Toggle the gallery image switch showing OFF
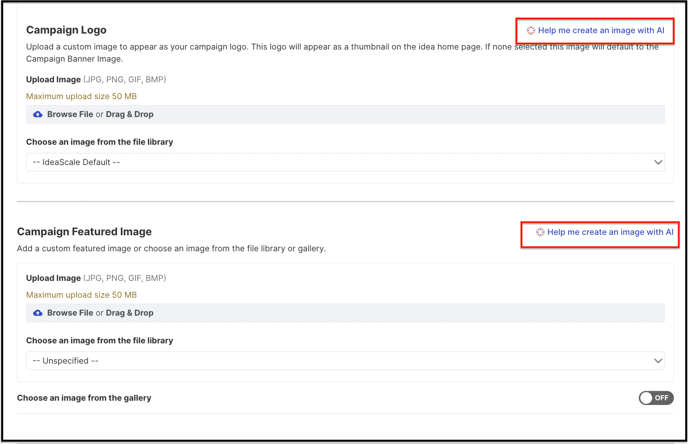 click(656, 398)
